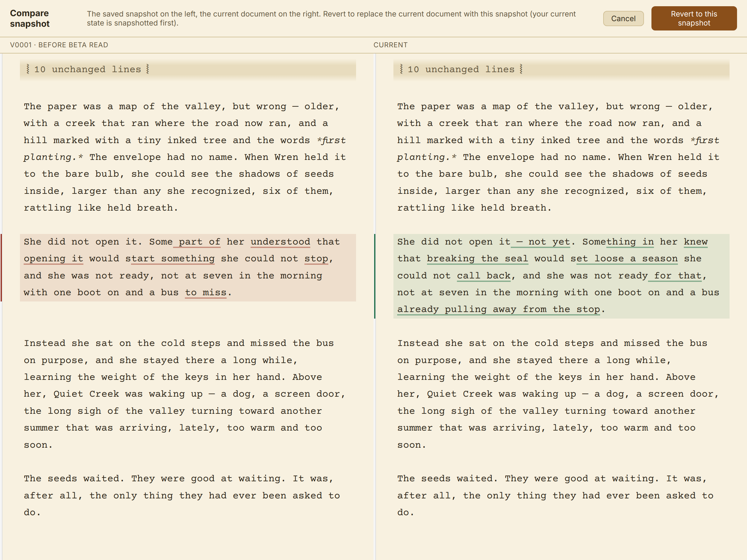Click the deleted phrase 'start something'
The width and height of the screenshot is (747, 560).
[170, 259]
